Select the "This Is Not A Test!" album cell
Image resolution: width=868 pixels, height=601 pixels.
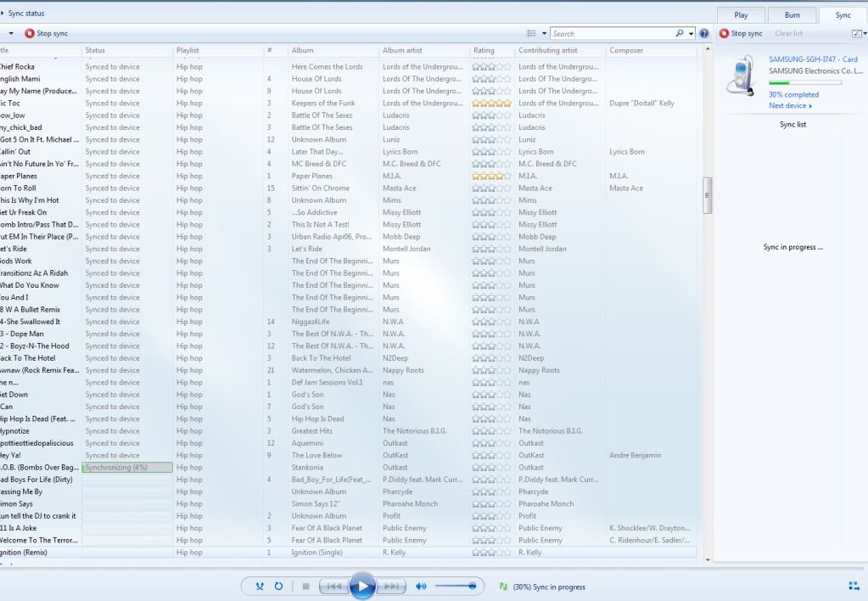click(321, 225)
